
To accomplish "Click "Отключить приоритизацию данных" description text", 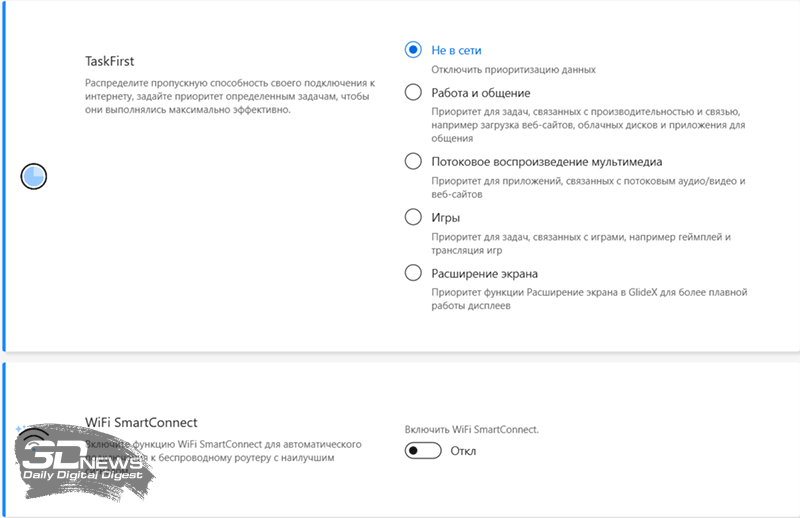I will coord(514,70).
